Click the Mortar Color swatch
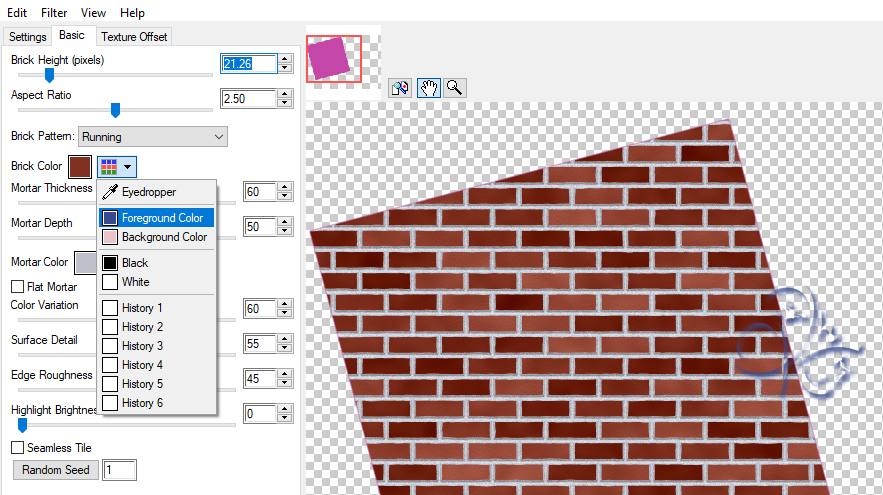The height and width of the screenshot is (495, 883). (86, 263)
